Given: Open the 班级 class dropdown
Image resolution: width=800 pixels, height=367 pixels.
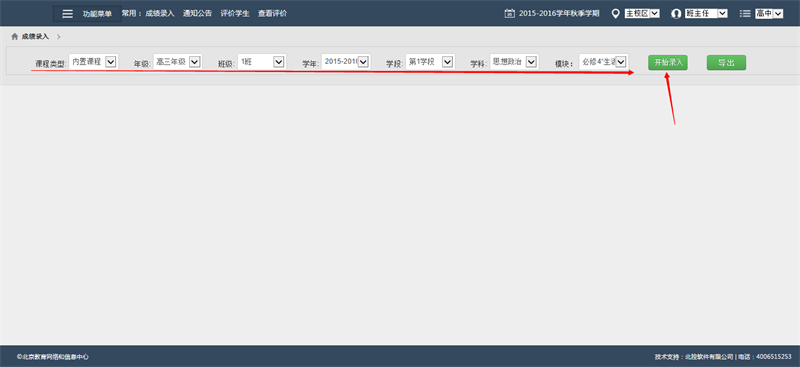Looking at the screenshot, I should [x=262, y=62].
